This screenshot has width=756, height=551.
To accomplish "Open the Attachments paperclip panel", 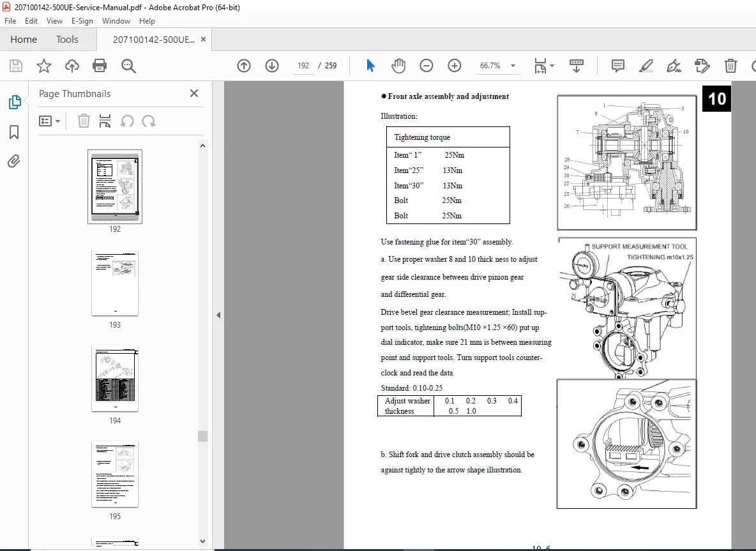I will tap(14, 161).
